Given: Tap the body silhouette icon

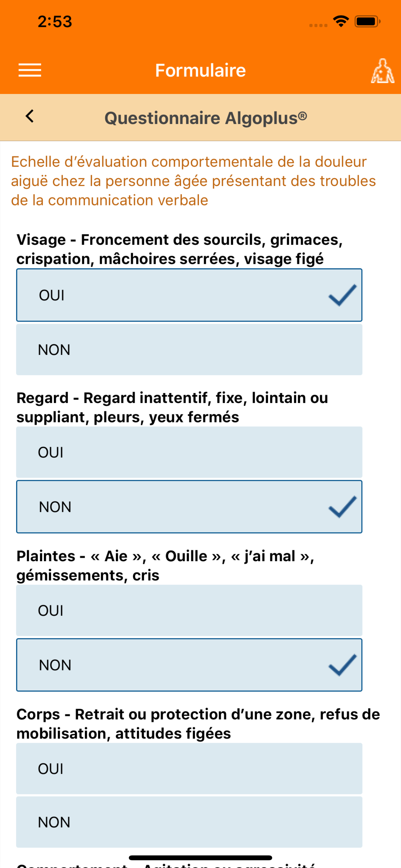Looking at the screenshot, I should click(383, 71).
